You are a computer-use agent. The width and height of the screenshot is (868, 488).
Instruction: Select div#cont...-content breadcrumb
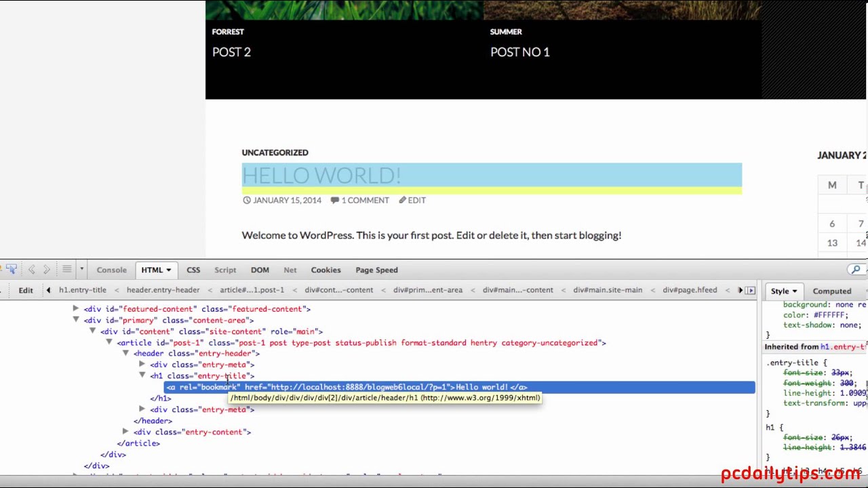338,290
